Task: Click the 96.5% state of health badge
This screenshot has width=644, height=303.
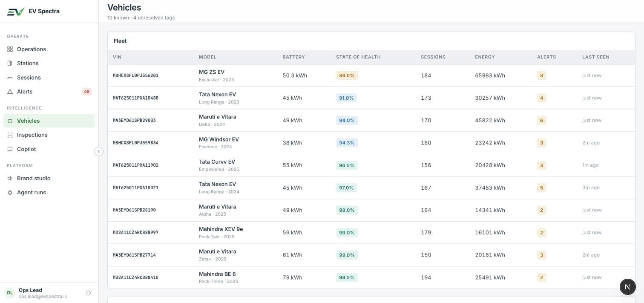Action: [x=347, y=165]
